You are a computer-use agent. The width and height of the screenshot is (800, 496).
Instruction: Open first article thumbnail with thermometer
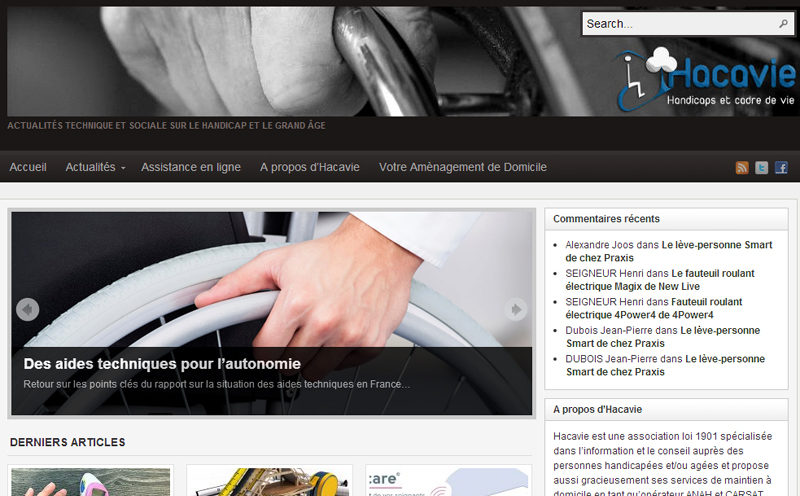91,482
